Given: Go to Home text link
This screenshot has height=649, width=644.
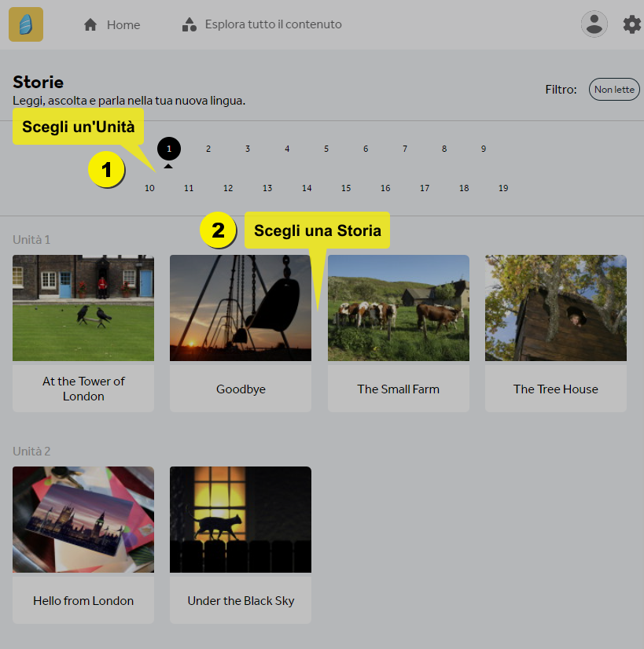Looking at the screenshot, I should click(x=123, y=25).
